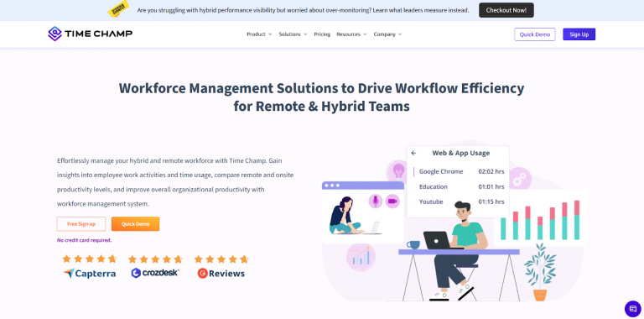The image size is (644, 319).
Task: Click the main hero headline text
Action: pos(322,97)
